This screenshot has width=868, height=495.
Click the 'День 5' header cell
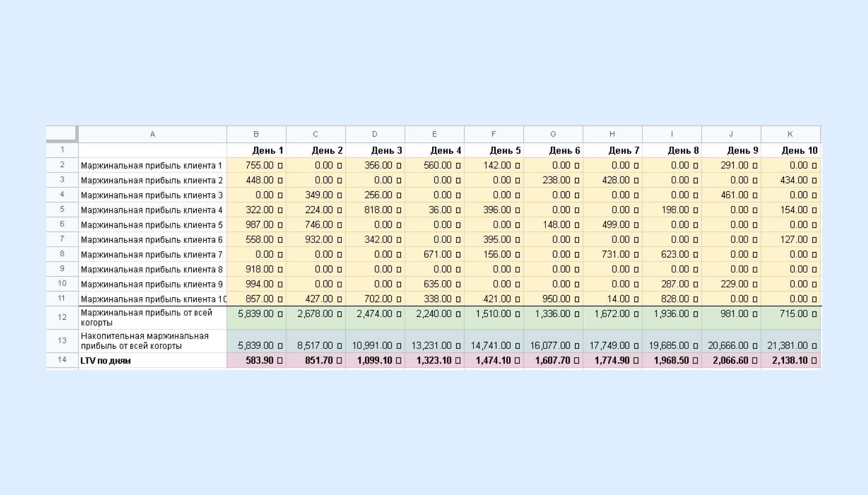(494, 150)
